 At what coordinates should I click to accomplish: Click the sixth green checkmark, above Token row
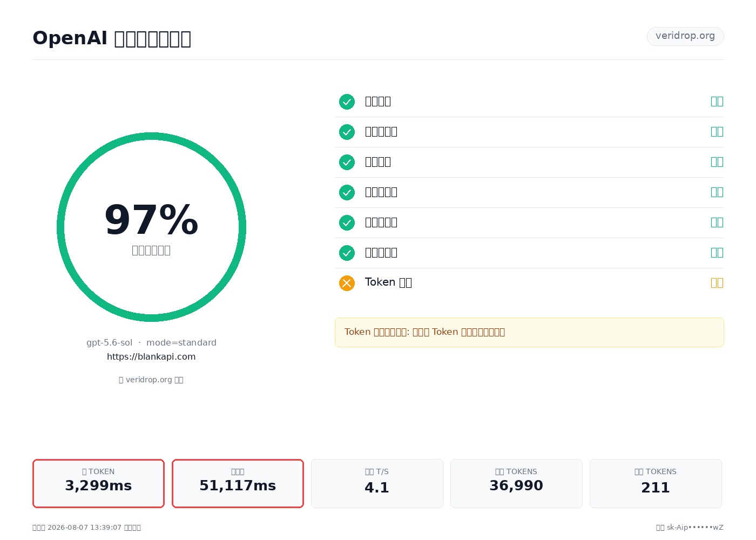(x=347, y=253)
